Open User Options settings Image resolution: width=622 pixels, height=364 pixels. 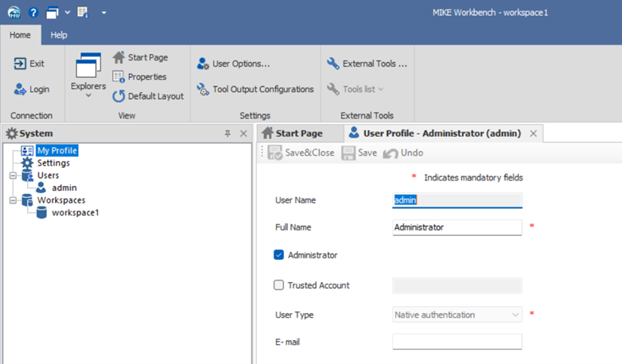tap(233, 64)
